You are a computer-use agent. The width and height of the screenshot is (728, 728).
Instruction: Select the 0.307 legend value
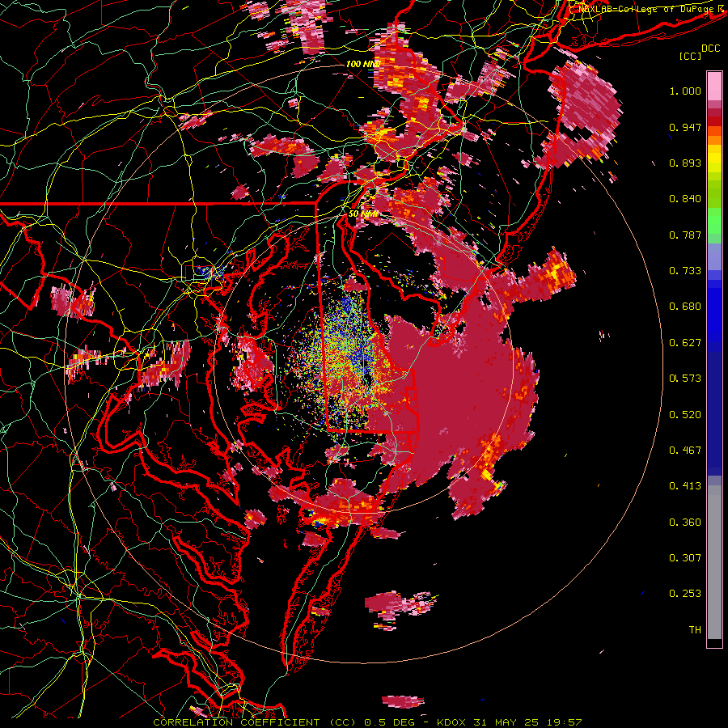(x=685, y=558)
